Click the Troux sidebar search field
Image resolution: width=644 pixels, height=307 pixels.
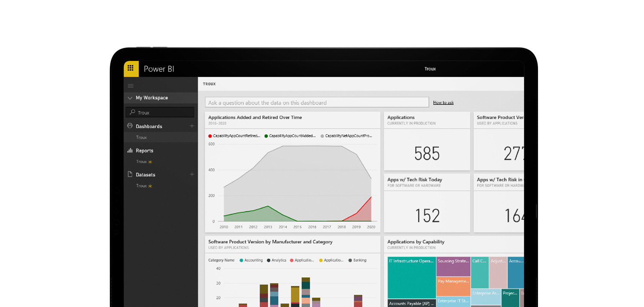point(160,112)
